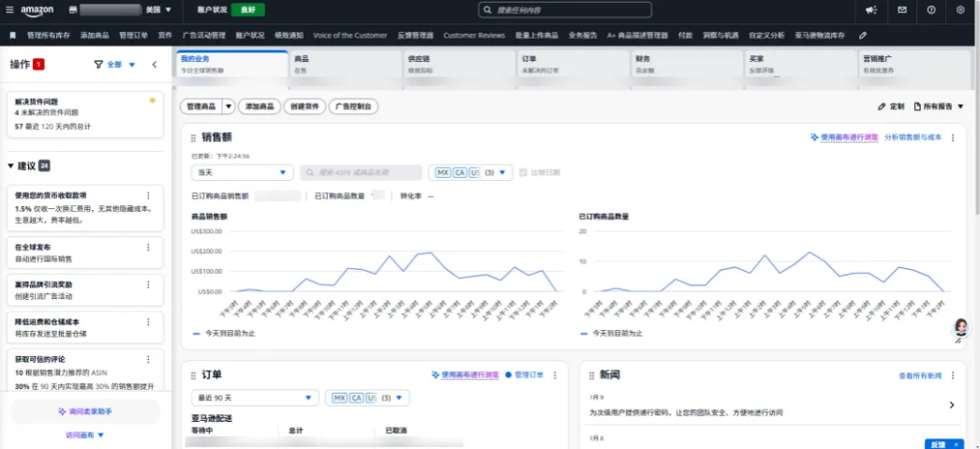Switch to the 我的业务 tab
The width and height of the screenshot is (980, 449).
tap(231, 65)
